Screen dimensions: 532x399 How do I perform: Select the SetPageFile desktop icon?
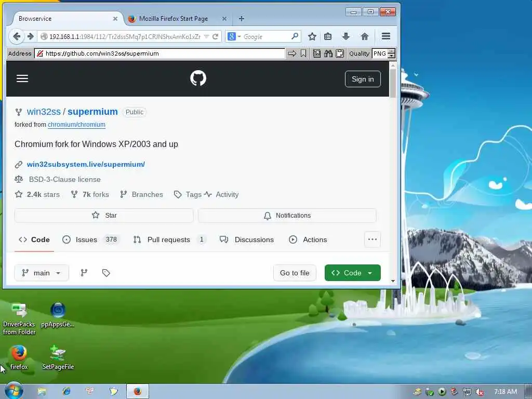(x=58, y=357)
